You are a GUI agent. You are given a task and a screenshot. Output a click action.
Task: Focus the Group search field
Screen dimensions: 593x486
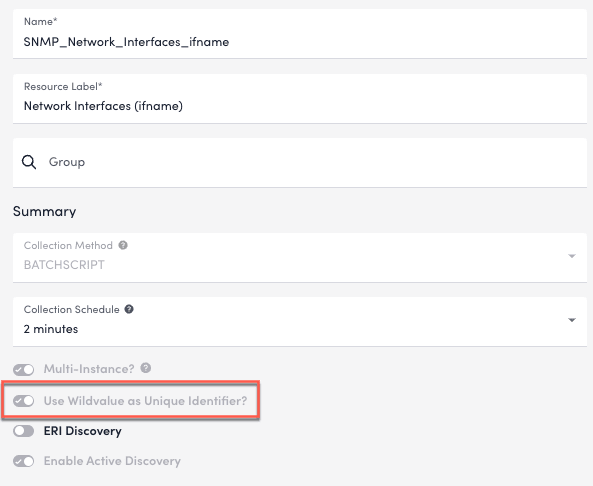click(x=300, y=163)
